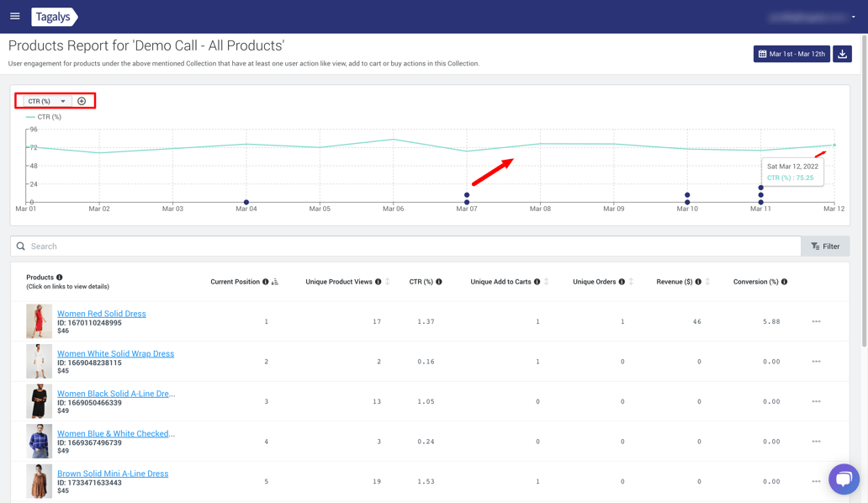Click info icon beside Conversion (%)
The height and width of the screenshot is (503, 868).
click(785, 282)
